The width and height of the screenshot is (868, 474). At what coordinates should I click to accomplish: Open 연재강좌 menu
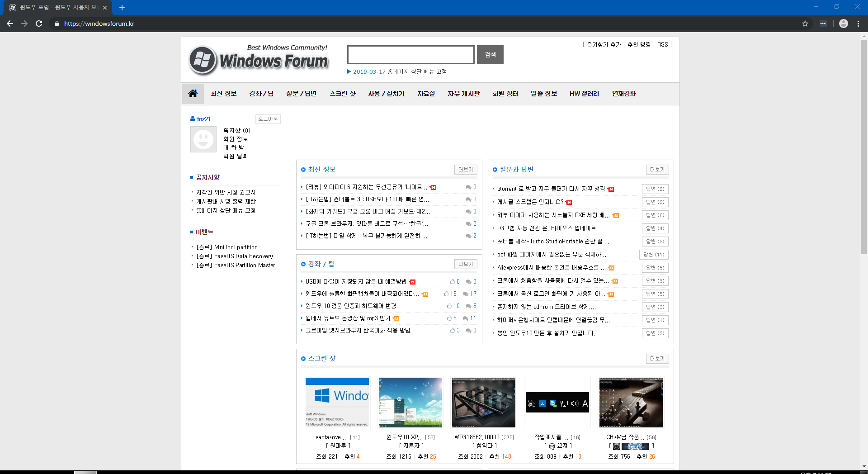[x=624, y=94]
